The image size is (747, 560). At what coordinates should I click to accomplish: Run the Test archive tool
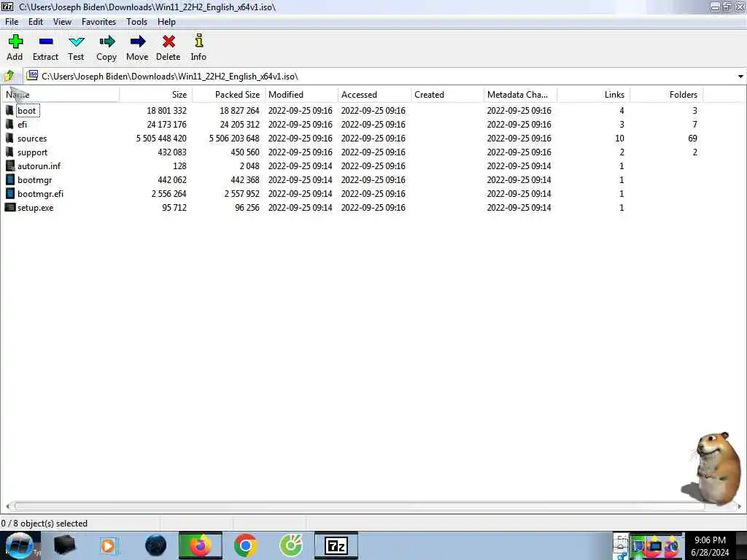[76, 42]
